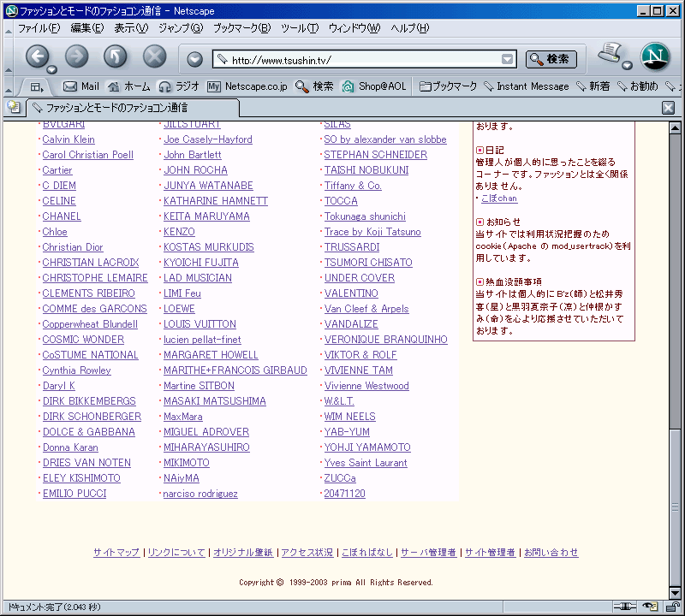
Task: Open Mail from personal toolbar
Action: pyautogui.click(x=81, y=86)
